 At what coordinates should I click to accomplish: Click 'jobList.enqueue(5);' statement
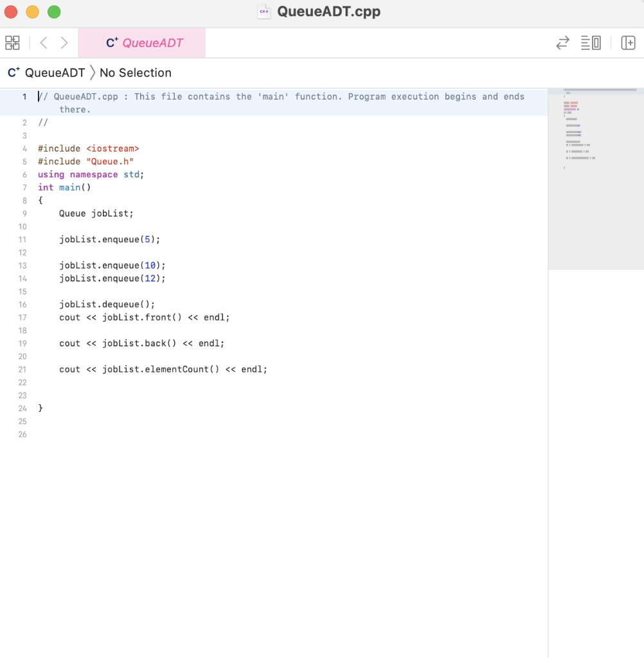click(x=109, y=240)
